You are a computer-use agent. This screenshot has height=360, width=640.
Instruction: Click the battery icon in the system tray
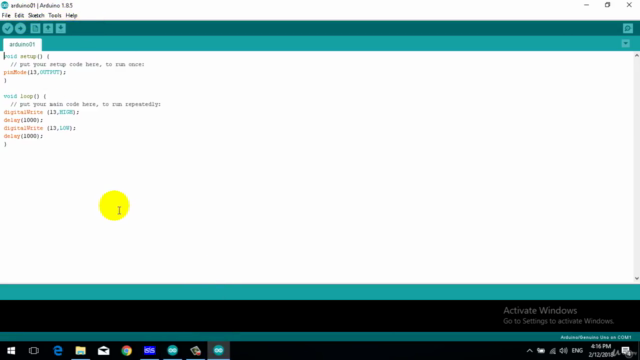[541, 351]
